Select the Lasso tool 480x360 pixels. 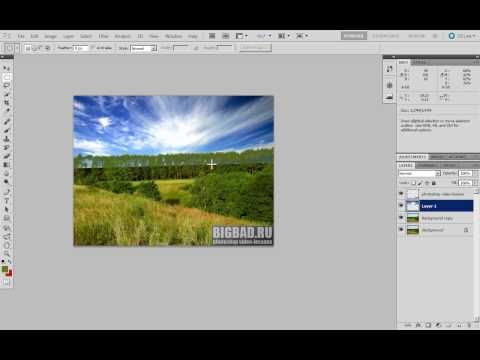(6, 85)
